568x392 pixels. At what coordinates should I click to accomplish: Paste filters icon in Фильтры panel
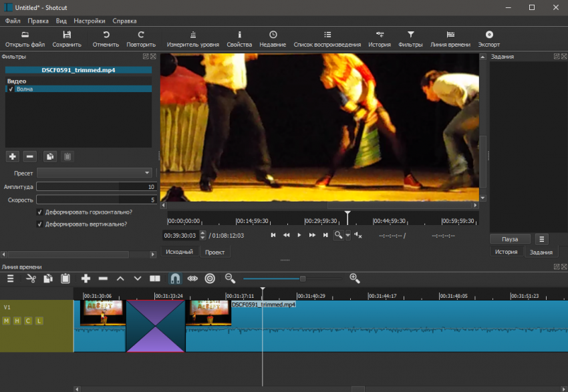[67, 156]
